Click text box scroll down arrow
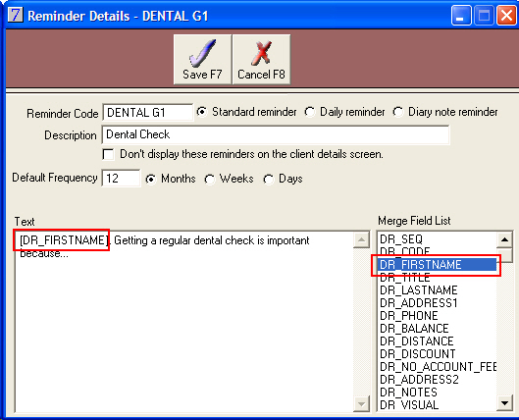 coord(361,403)
